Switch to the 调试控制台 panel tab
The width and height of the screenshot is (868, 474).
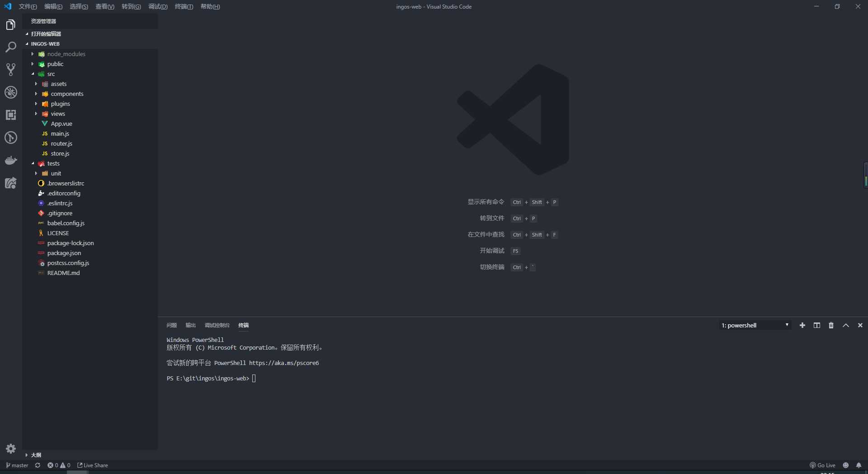pyautogui.click(x=217, y=325)
